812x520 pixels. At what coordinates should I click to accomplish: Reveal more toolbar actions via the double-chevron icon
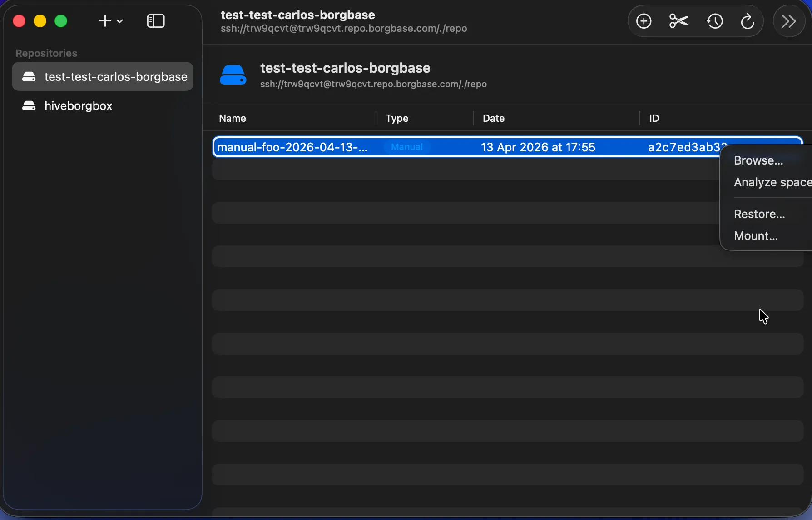coord(789,21)
